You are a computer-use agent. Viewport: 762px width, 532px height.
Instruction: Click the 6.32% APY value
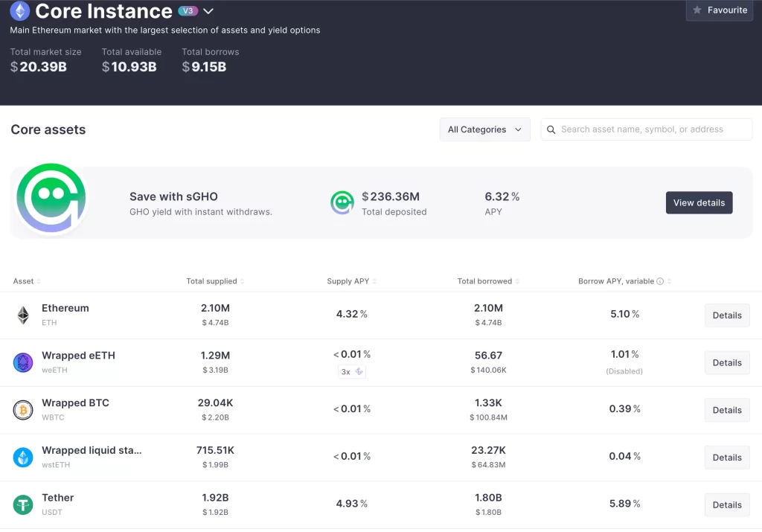[502, 196]
